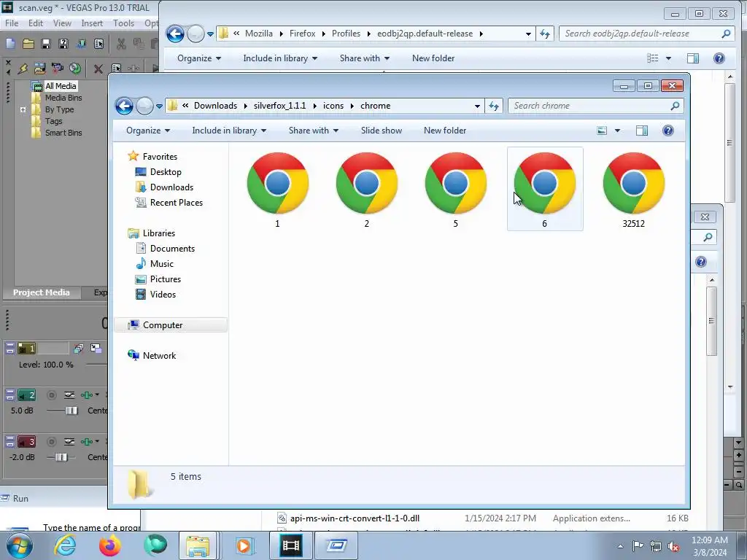The width and height of the screenshot is (747, 560).
Task: Click the New project icon in VEGAS toolbar
Action: pyautogui.click(x=10, y=44)
